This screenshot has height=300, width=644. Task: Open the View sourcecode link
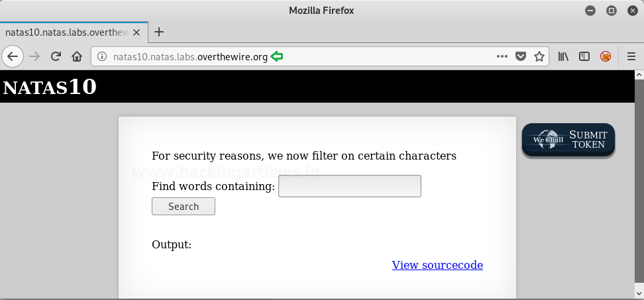437,265
